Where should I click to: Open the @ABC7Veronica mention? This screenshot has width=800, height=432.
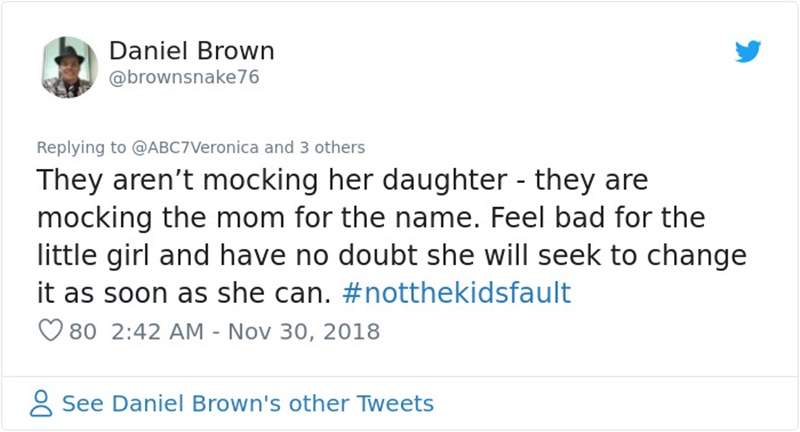[x=196, y=147]
